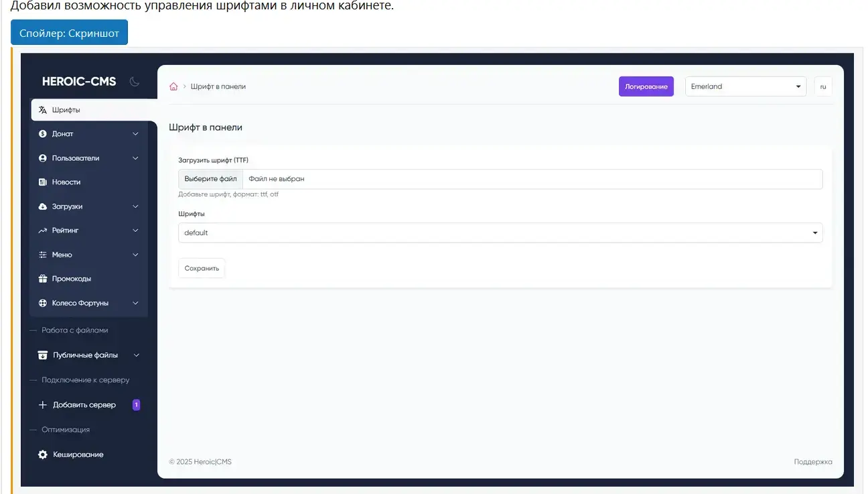Click the HEROIC-CMS logo
Screen dimensions: 868x494
pos(79,82)
